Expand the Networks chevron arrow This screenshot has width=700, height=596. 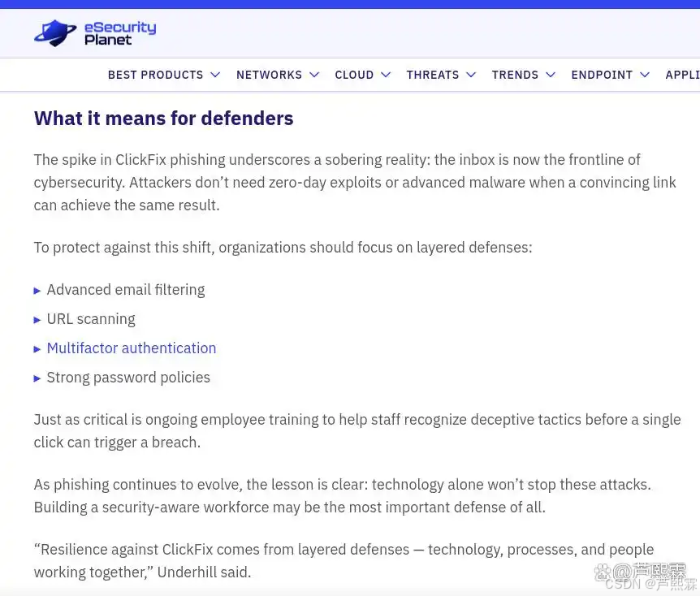[314, 75]
